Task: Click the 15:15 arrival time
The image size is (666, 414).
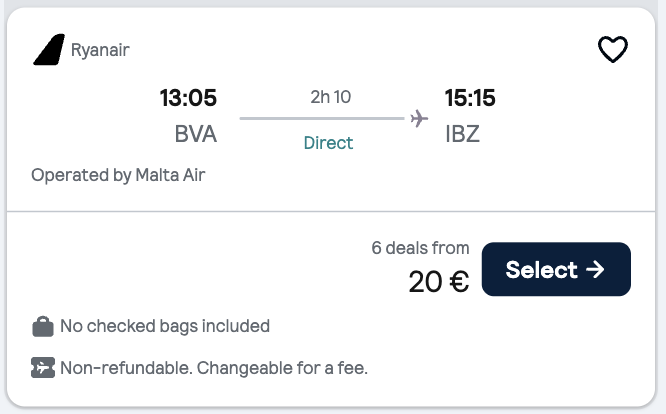Action: coord(470,98)
